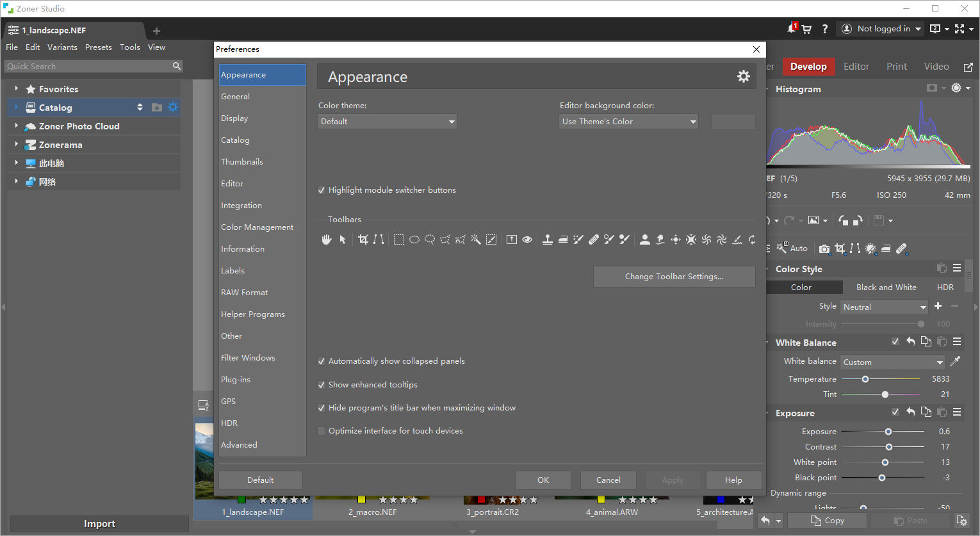This screenshot has width=980, height=536.
Task: Click the clone stamp tool icon
Action: point(548,240)
